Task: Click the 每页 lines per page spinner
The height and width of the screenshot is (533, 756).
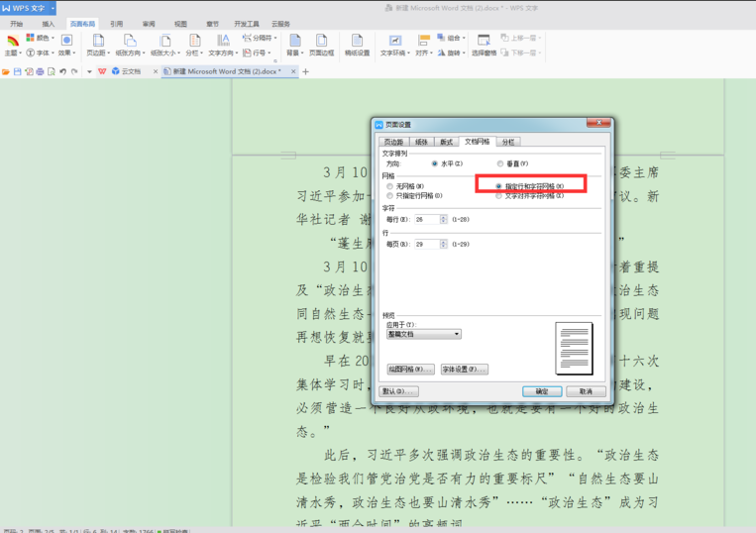Action: (445, 244)
